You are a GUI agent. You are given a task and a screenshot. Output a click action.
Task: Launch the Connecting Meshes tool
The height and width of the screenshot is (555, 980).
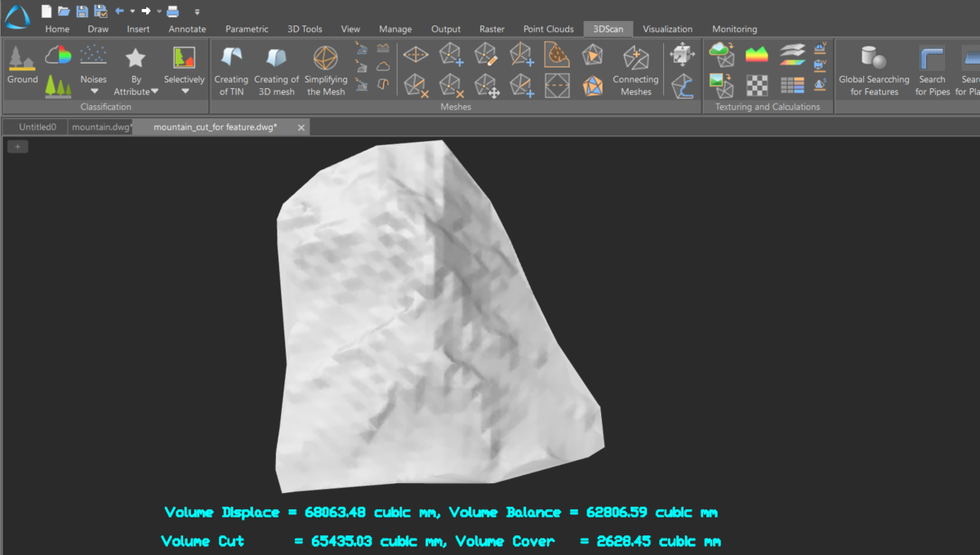point(635,69)
